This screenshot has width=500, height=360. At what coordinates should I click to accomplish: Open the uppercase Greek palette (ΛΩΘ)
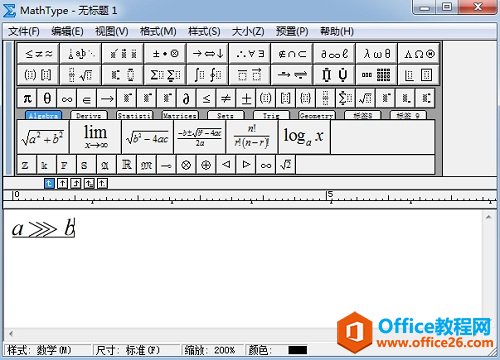point(419,53)
